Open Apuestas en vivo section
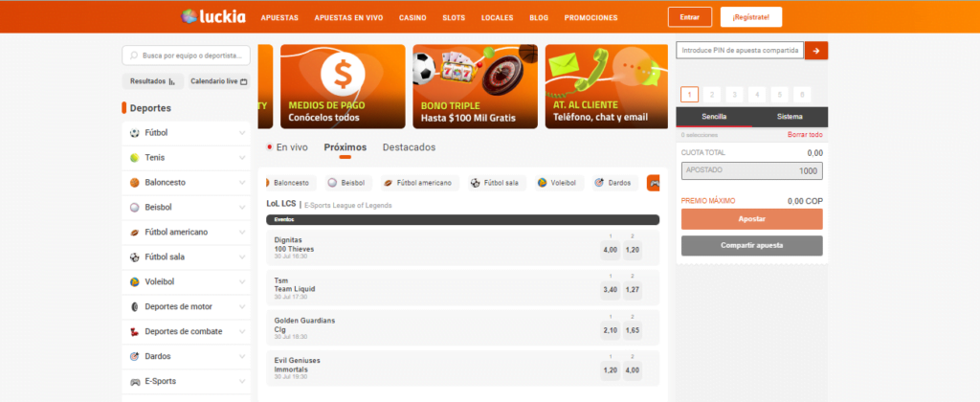980x402 pixels. coord(348,18)
